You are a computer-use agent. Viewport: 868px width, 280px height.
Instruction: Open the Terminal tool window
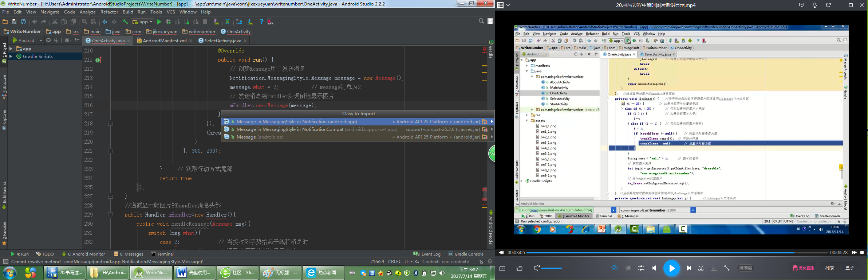click(x=162, y=254)
